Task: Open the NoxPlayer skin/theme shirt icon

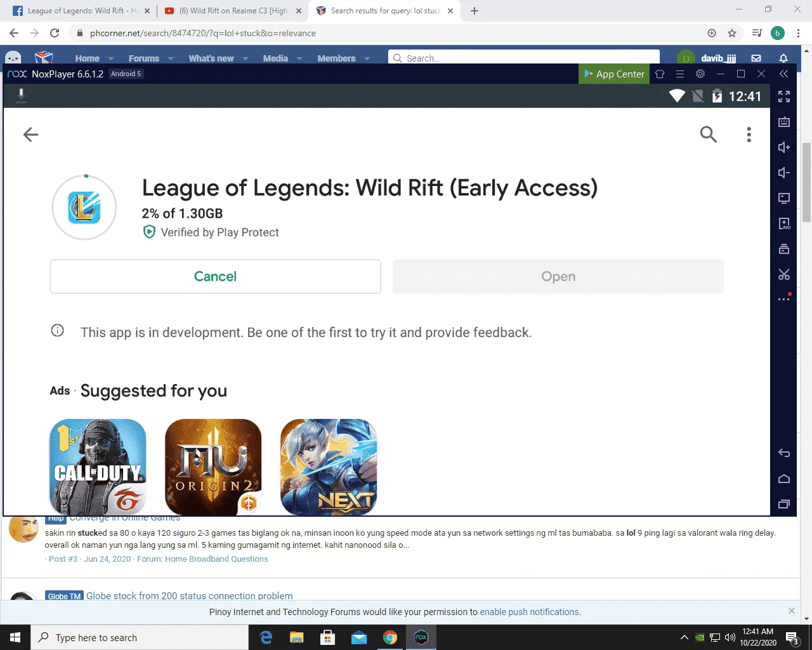Action: [x=660, y=74]
